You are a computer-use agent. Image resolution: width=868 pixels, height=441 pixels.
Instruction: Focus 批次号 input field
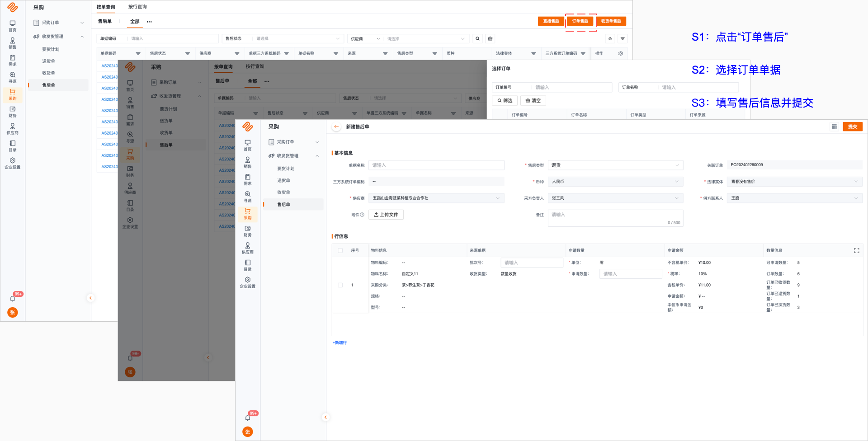pos(532,263)
